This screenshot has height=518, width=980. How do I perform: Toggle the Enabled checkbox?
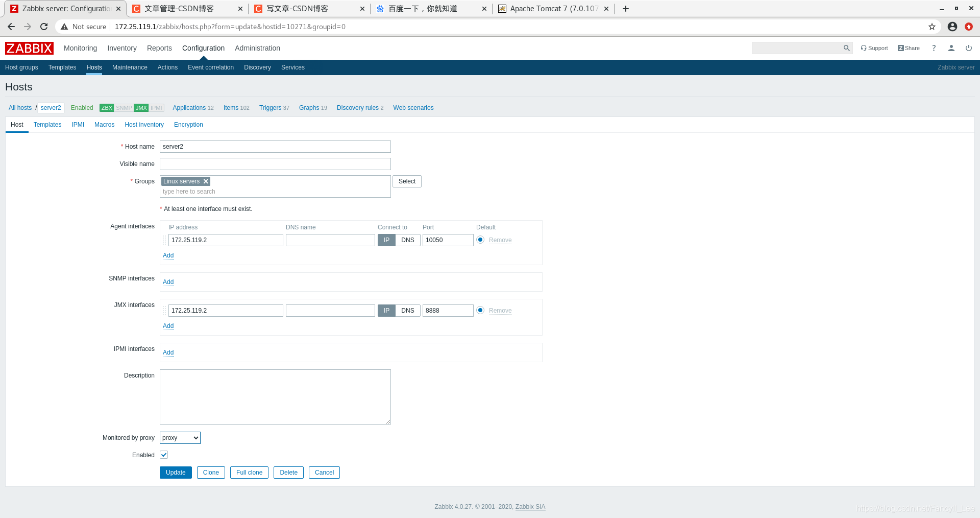coord(164,455)
